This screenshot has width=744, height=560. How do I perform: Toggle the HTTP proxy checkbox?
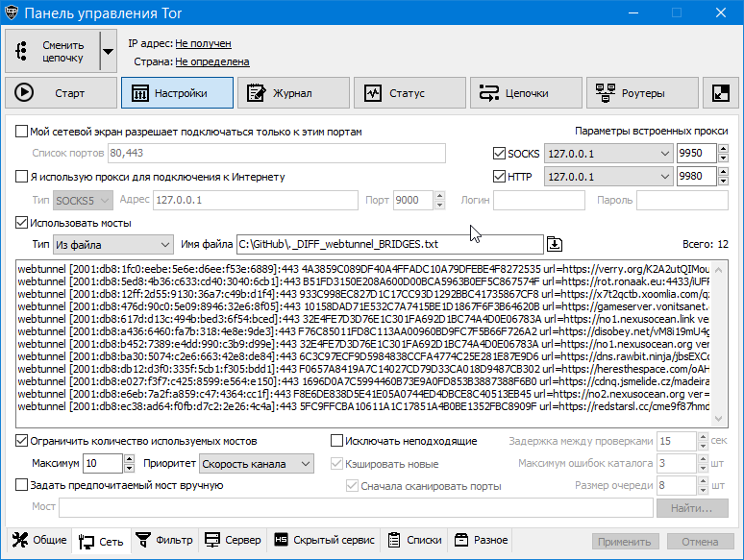[499, 177]
